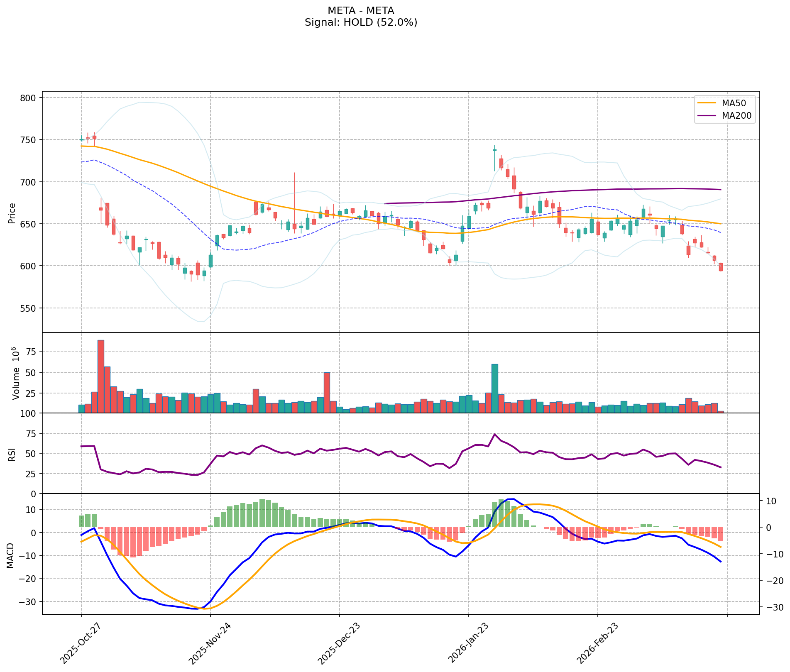790x672 pixels.
Task: Click the 'Volume' y-axis label
Action: [x=16, y=373]
